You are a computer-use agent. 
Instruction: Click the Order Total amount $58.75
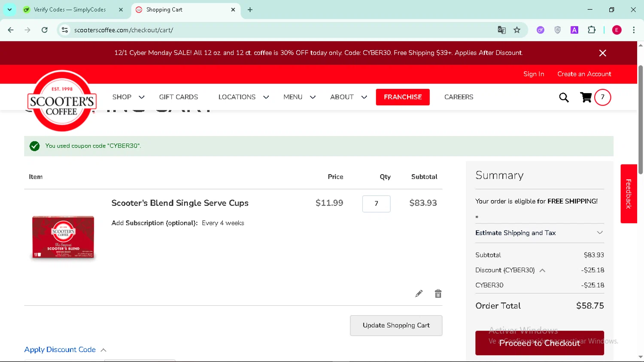[x=590, y=306]
